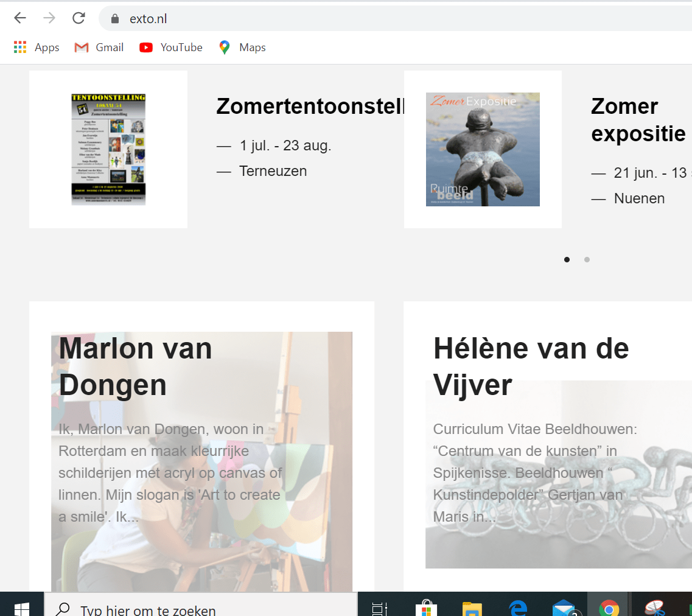Click the browser back arrow
This screenshot has width=692, height=616.
(20, 18)
